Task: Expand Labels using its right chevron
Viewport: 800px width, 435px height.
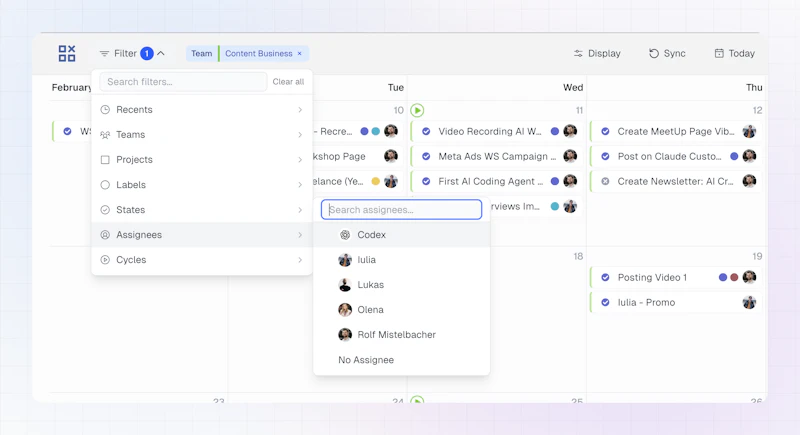Action: 300,185
